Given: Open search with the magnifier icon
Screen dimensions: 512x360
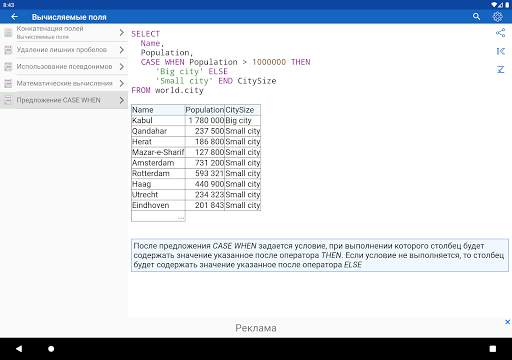Looking at the screenshot, I should (476, 16).
